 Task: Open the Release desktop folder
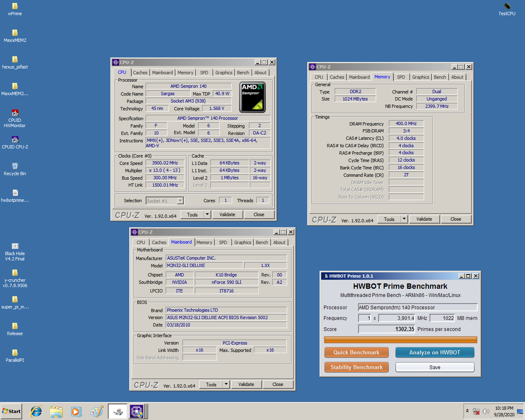[15, 329]
